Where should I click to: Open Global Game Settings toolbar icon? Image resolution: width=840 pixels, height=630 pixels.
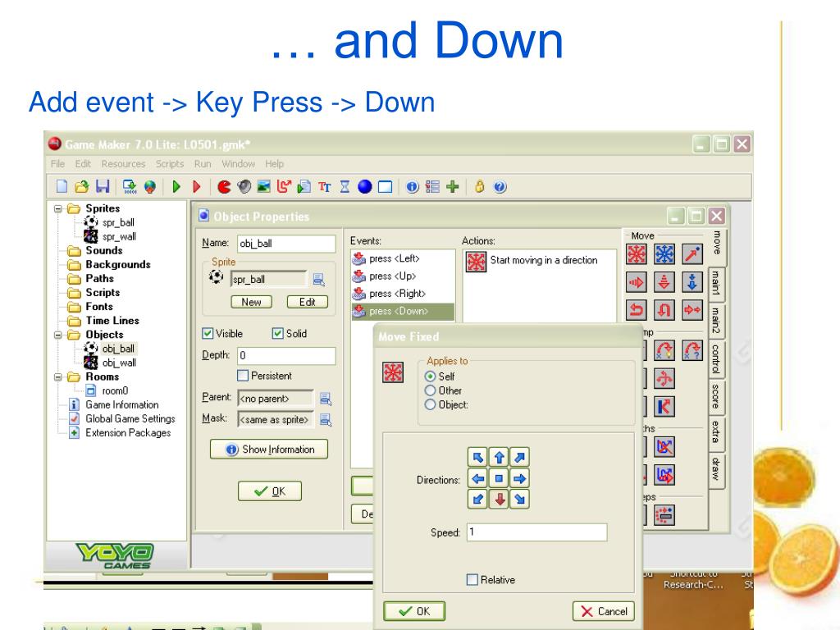(x=432, y=186)
